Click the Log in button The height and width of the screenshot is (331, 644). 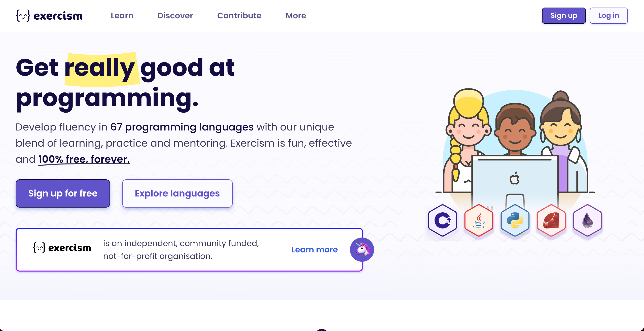tap(608, 16)
